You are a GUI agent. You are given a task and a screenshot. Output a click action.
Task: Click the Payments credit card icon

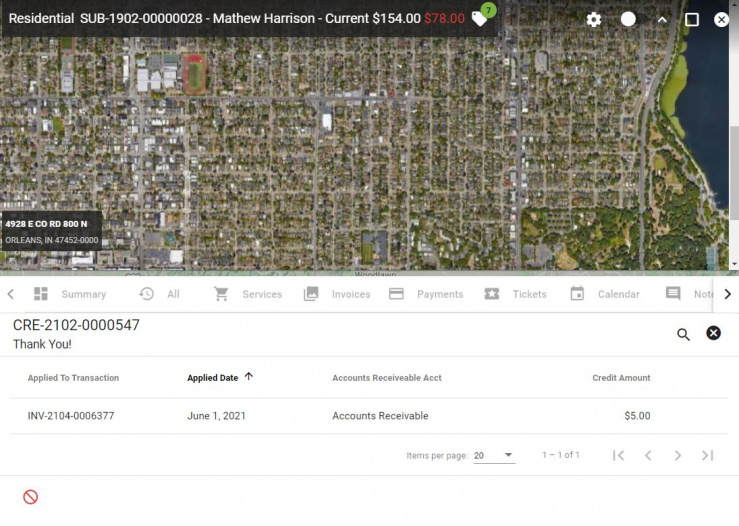(x=396, y=294)
